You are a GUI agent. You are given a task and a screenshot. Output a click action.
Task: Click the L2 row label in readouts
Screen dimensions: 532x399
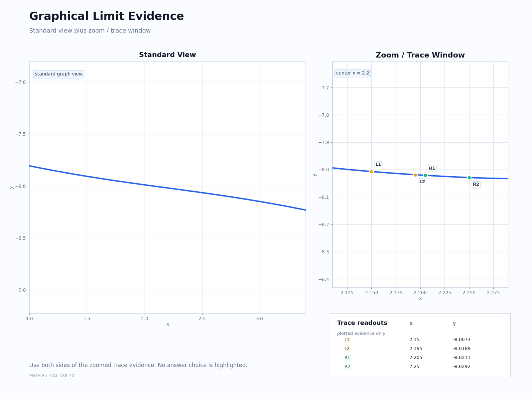tap(347, 349)
